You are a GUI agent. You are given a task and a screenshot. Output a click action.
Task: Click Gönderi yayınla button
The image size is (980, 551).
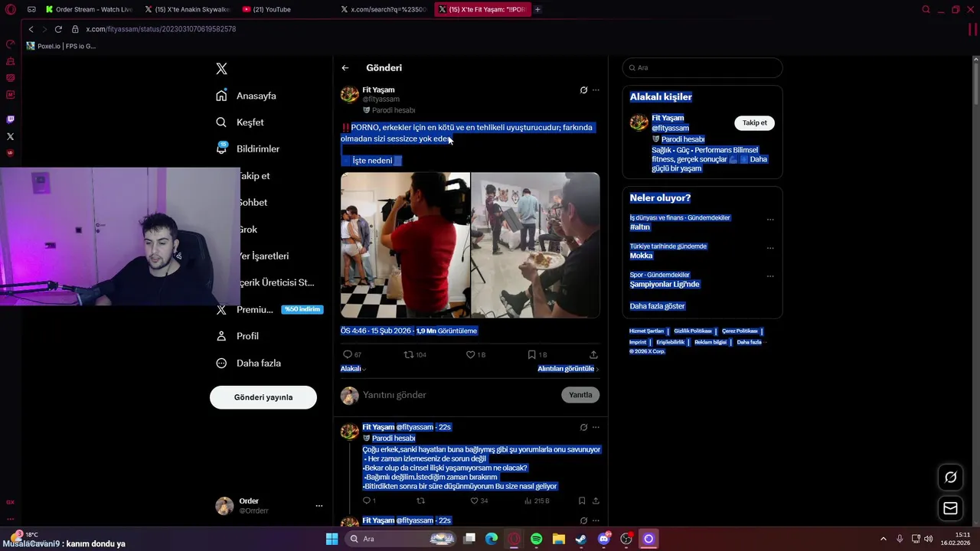click(x=263, y=397)
